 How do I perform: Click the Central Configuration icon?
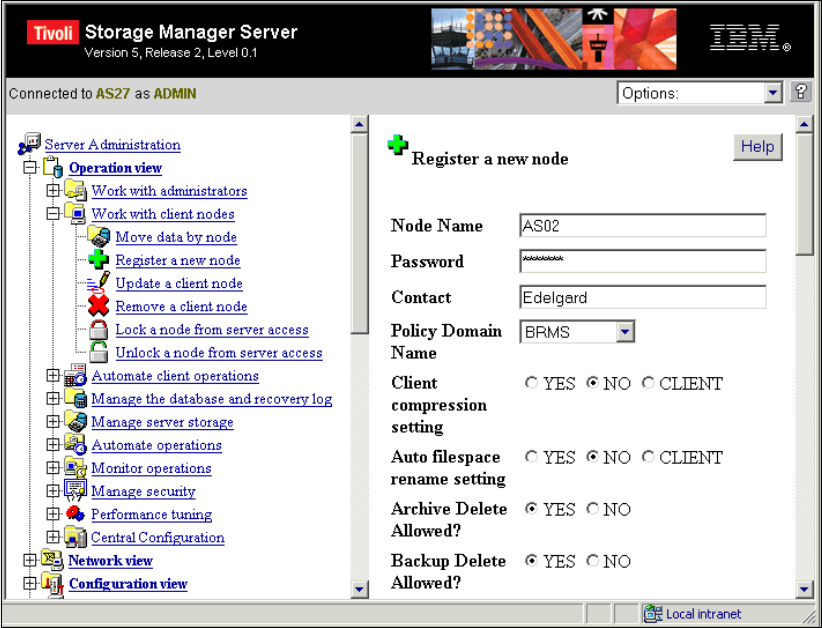pos(75,537)
